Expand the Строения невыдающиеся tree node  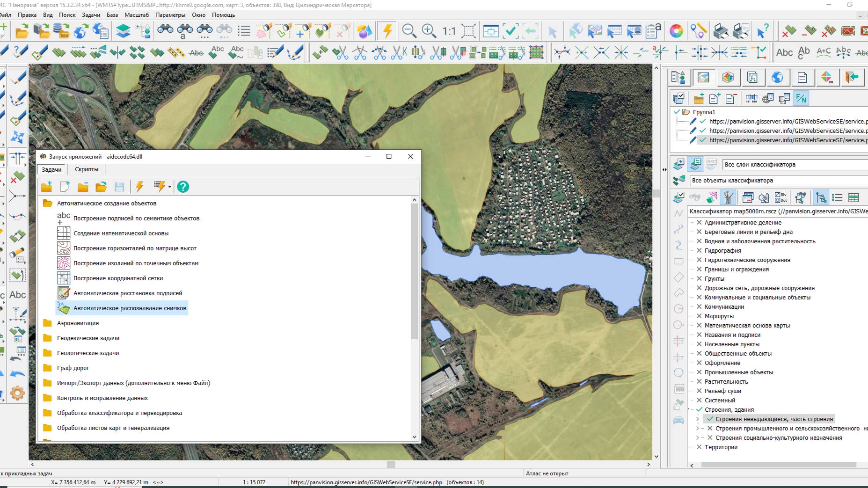coord(697,419)
